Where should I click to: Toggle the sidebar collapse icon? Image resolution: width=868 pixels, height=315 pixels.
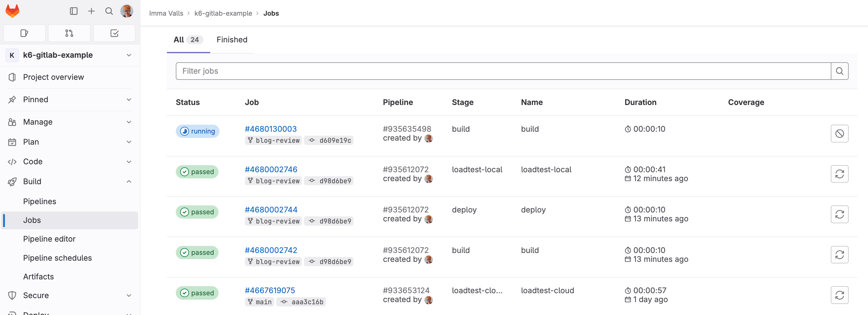[73, 11]
